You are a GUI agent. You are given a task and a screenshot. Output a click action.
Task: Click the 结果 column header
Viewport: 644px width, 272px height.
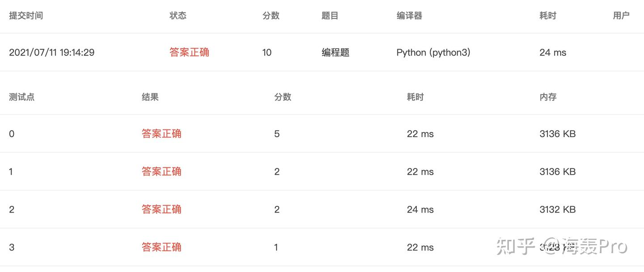pos(150,97)
